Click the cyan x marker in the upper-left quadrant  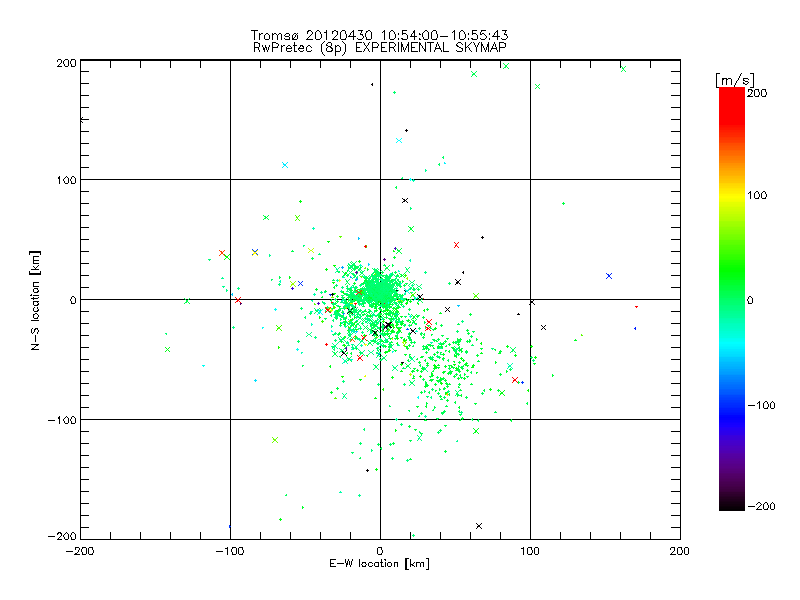click(x=285, y=165)
